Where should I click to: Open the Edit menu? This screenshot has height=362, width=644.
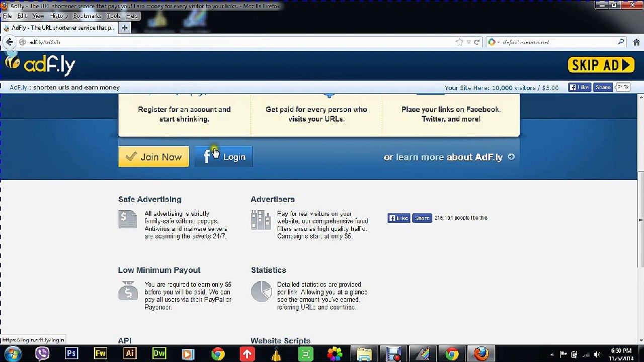point(22,16)
